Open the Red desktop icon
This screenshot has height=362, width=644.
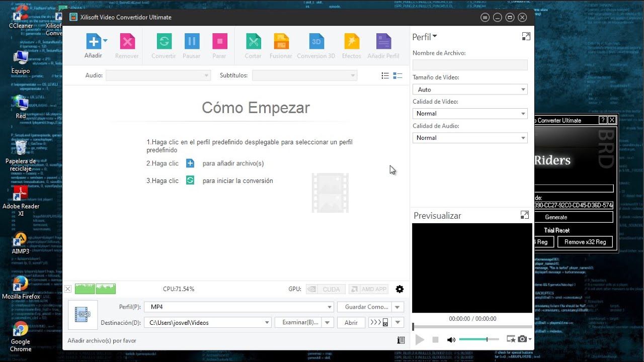pos(21,107)
